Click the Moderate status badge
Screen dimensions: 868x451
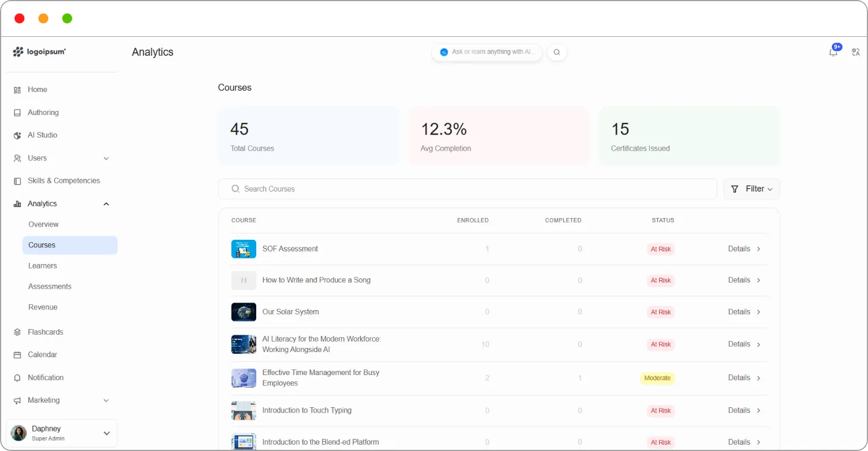657,379
